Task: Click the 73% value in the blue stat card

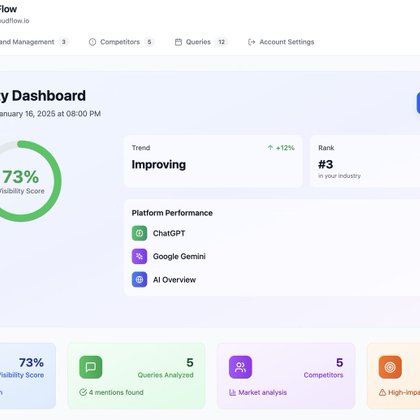Action: [x=31, y=362]
